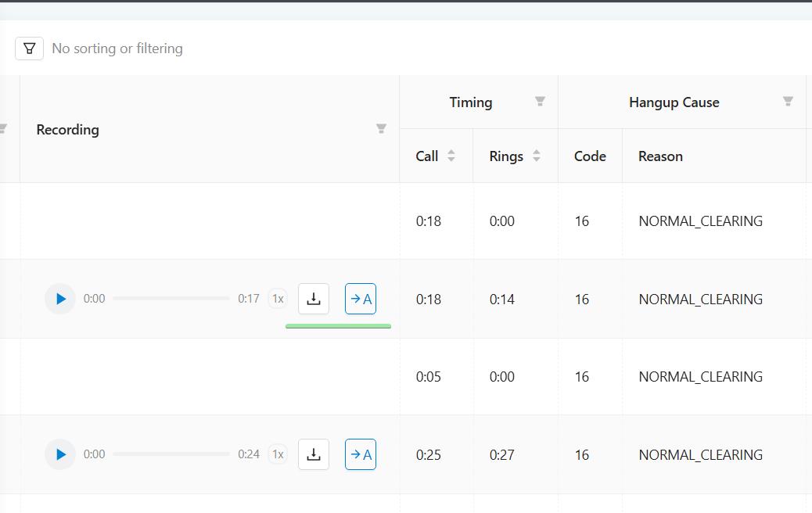Click the Reason column header
Image resolution: width=812 pixels, height=513 pixels.
coord(660,156)
